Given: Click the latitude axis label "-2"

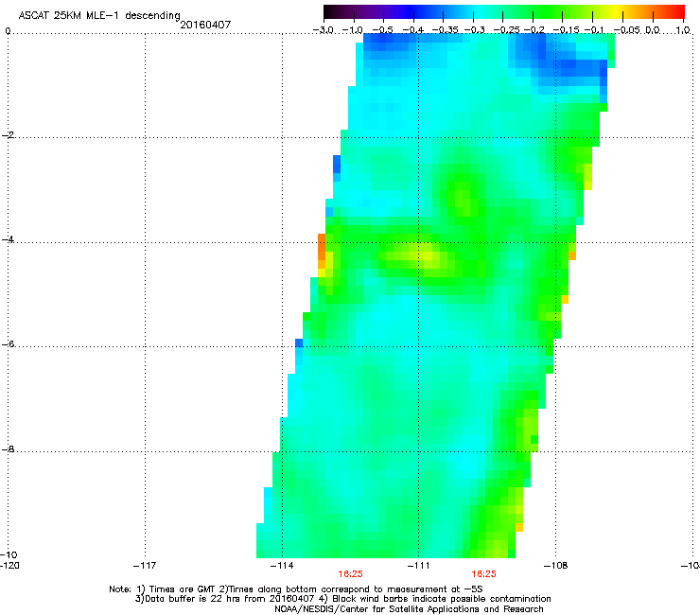Looking at the screenshot, I should click(8, 135).
